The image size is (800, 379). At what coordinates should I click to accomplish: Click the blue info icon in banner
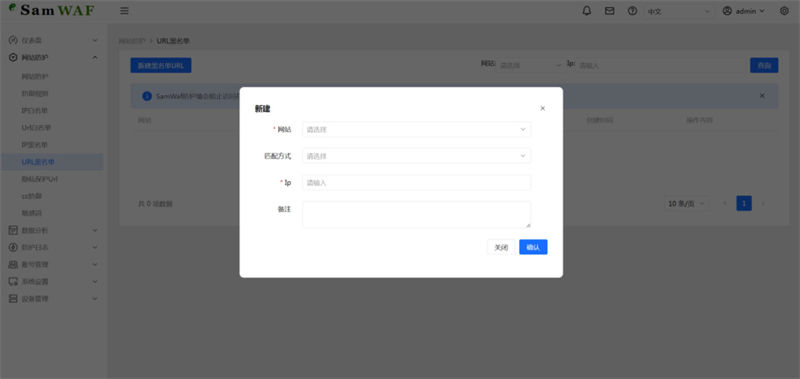tap(147, 96)
